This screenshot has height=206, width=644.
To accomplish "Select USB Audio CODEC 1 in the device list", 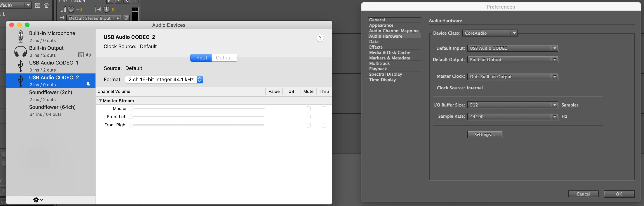I will pos(51,66).
